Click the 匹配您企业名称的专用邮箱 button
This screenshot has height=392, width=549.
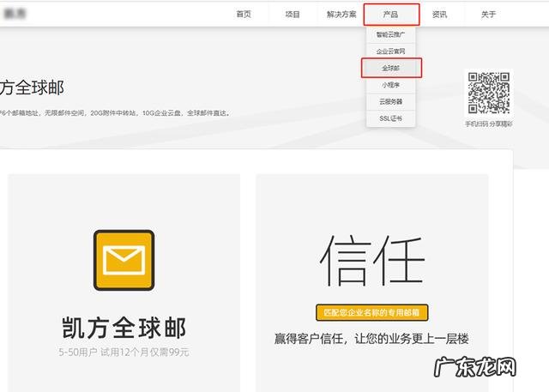(x=371, y=312)
